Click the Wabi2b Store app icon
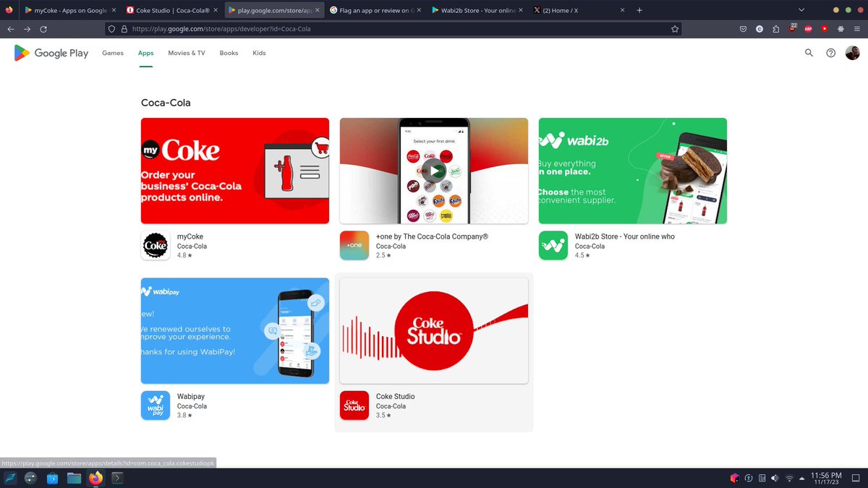The image size is (868, 488). tap(553, 246)
